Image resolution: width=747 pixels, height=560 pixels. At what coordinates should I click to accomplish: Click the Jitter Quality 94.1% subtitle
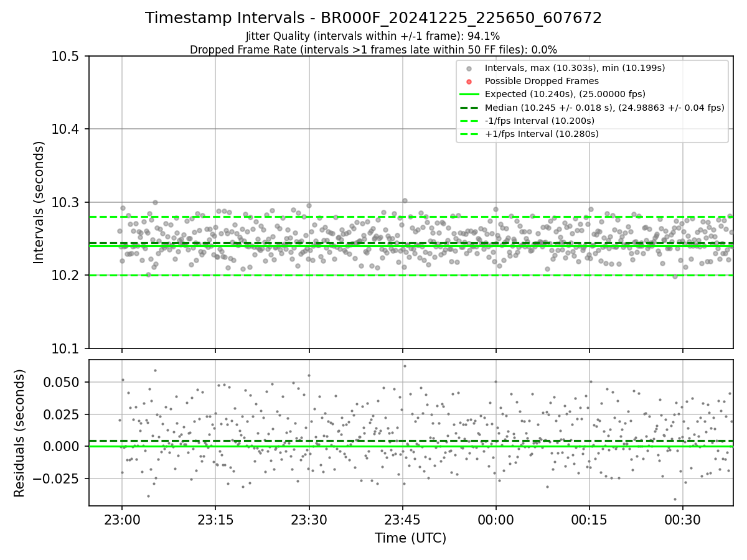point(373,36)
